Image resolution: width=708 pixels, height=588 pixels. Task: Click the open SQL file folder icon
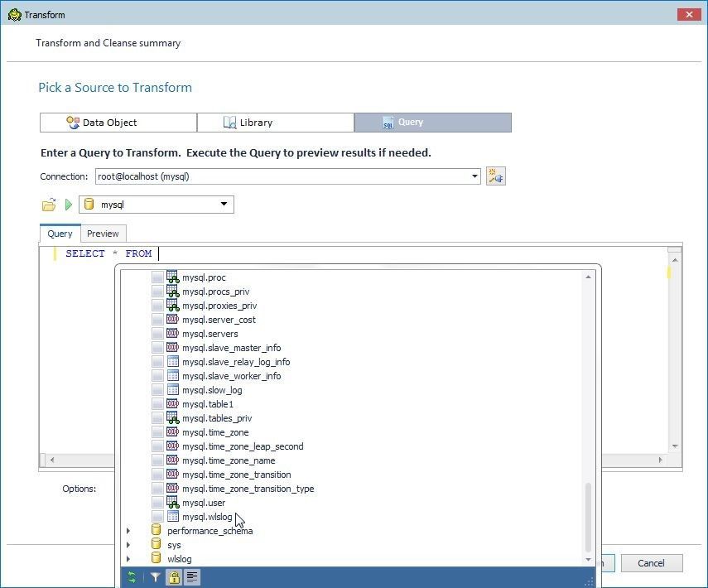tap(49, 205)
